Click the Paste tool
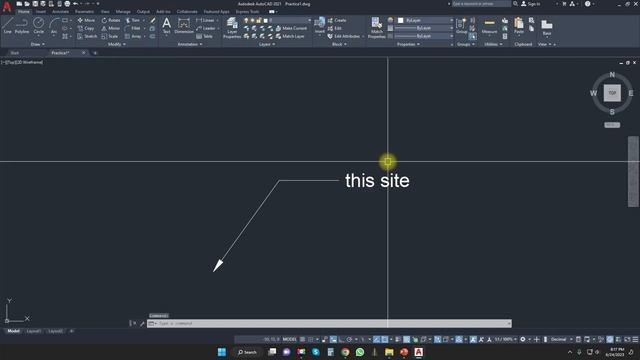The image size is (640, 360). click(x=519, y=26)
